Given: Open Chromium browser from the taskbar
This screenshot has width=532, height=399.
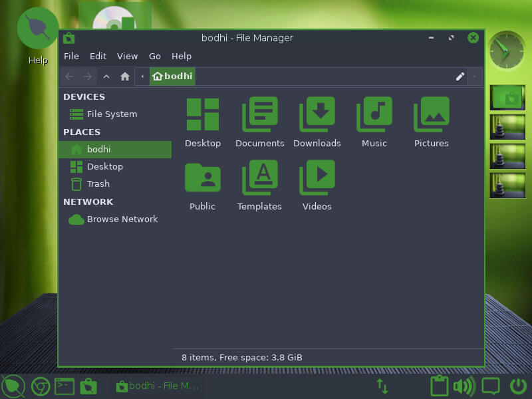Looking at the screenshot, I should pos(40,386).
